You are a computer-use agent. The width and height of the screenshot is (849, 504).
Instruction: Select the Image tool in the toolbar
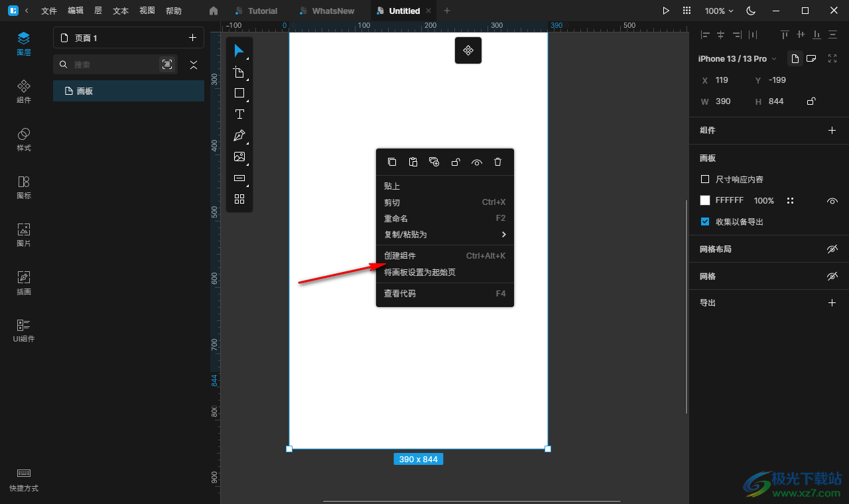(239, 157)
